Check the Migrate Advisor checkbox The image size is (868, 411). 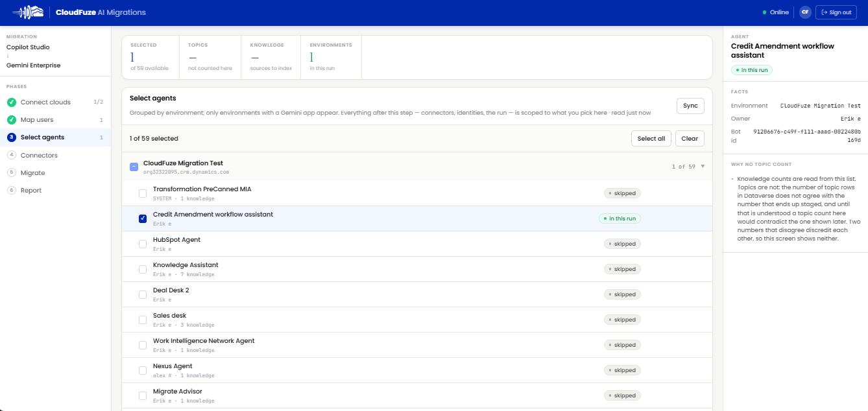click(x=143, y=395)
